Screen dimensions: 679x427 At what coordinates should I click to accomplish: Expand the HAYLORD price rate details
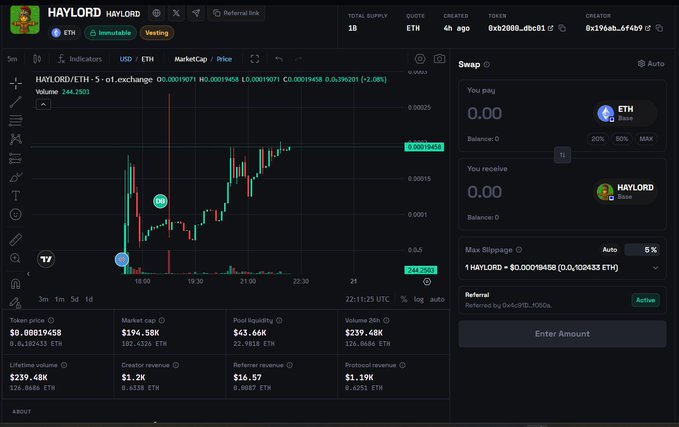(x=656, y=268)
